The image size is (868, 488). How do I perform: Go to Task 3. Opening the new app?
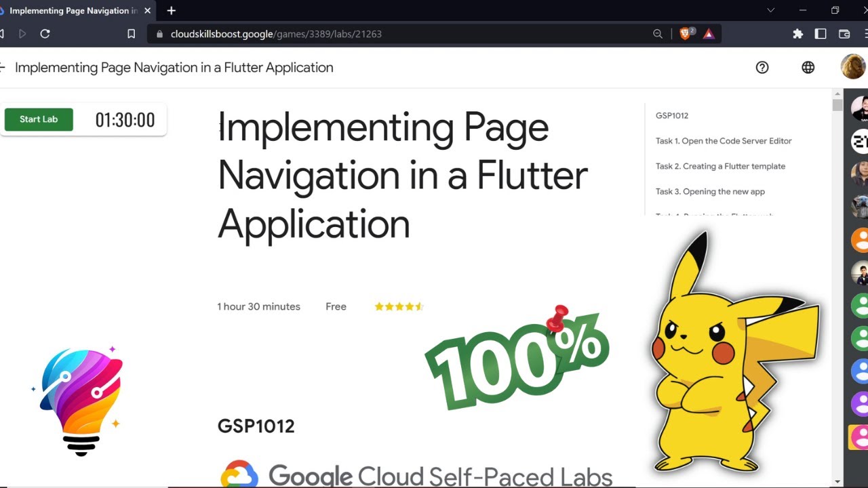point(710,192)
